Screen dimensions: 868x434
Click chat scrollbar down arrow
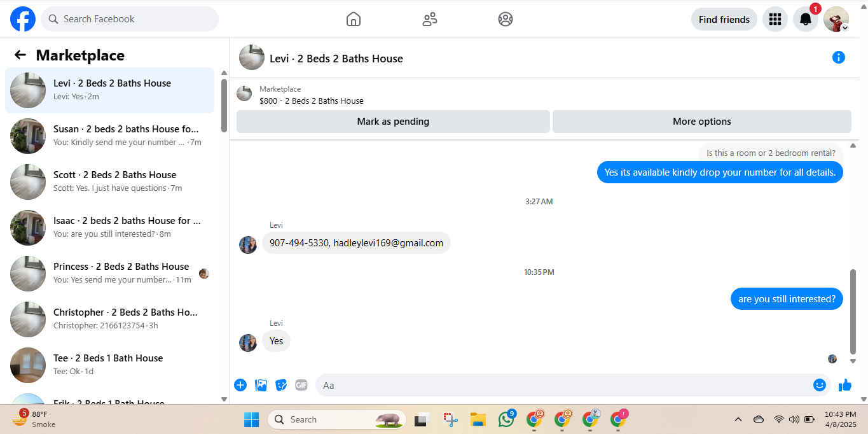(x=853, y=361)
